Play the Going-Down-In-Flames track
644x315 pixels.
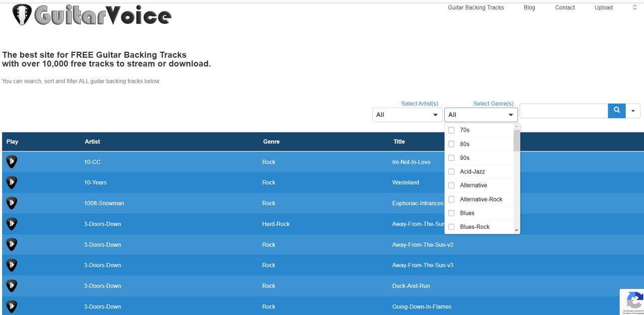[12, 306]
